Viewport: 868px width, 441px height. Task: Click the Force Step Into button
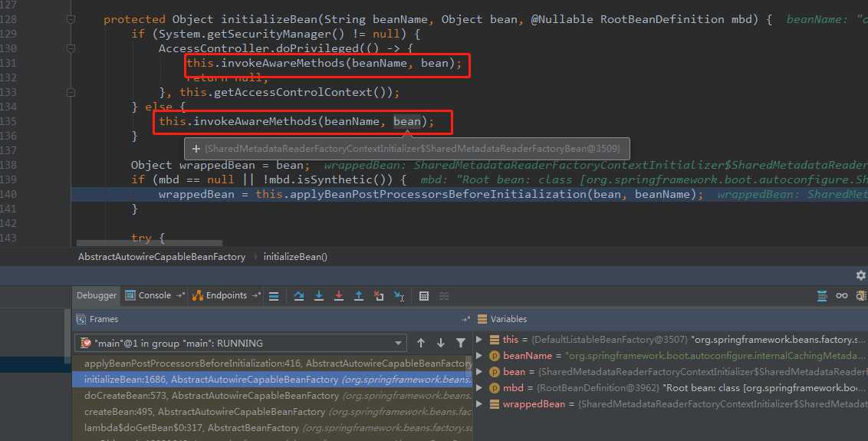pyautogui.click(x=339, y=296)
